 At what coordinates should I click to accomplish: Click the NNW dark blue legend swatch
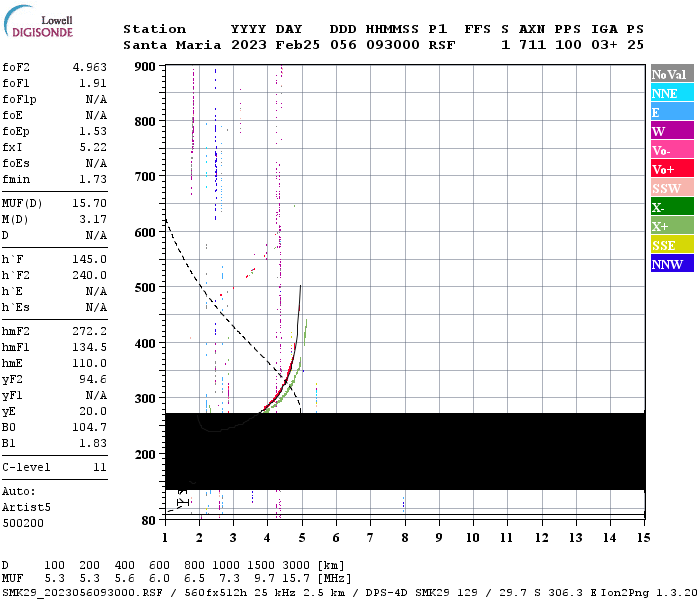(672, 263)
